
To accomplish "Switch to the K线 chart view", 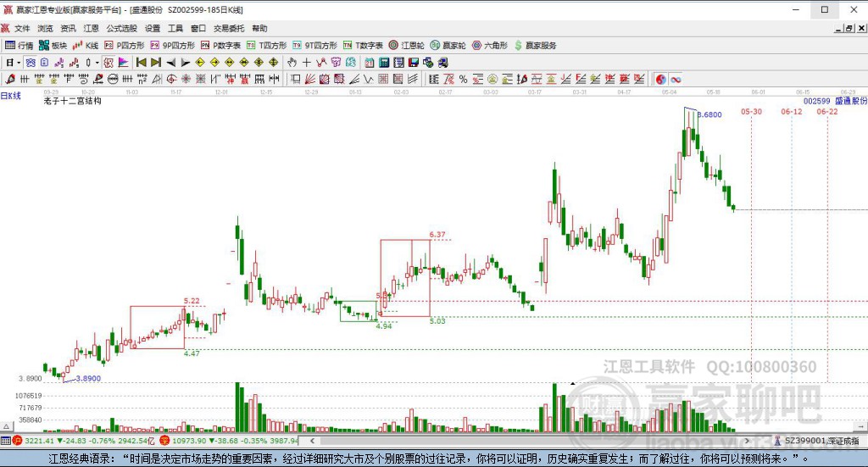I will (x=86, y=46).
